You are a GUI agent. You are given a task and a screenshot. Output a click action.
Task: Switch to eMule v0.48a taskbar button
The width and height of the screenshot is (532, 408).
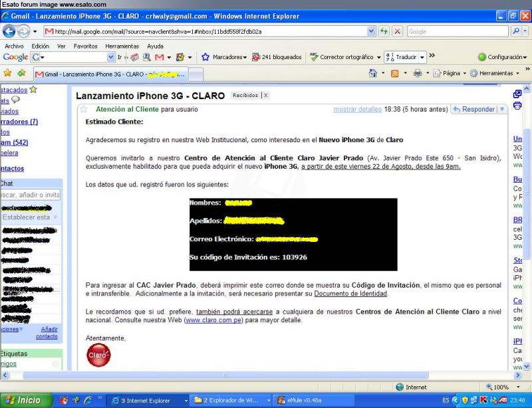pyautogui.click(x=313, y=401)
